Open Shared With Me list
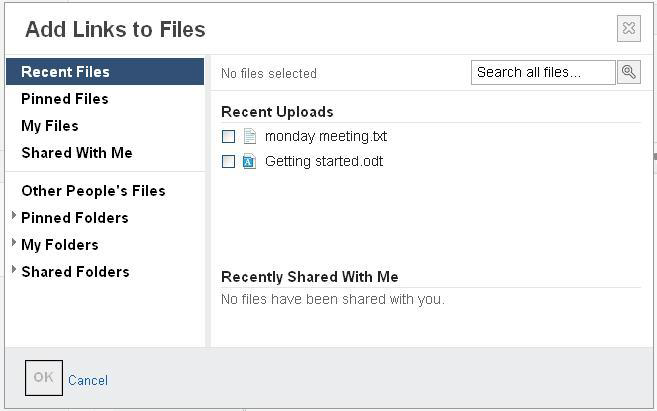The image size is (657, 411). click(77, 153)
